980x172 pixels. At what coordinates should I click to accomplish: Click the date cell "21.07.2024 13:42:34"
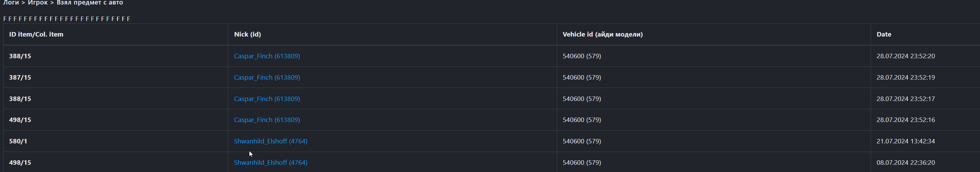pyautogui.click(x=905, y=141)
